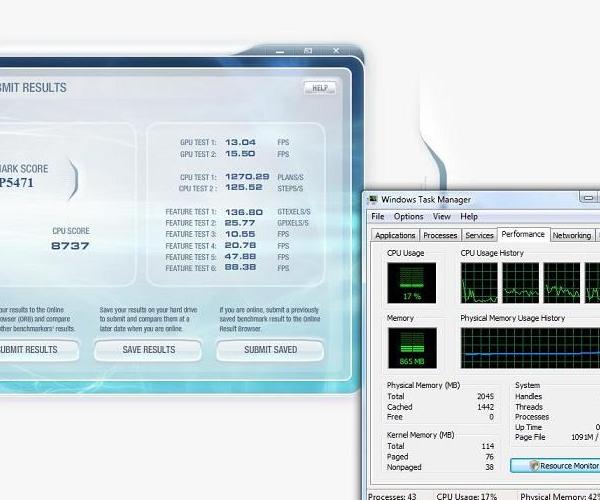Click the Physical Memory status bar entry

(x=560, y=496)
